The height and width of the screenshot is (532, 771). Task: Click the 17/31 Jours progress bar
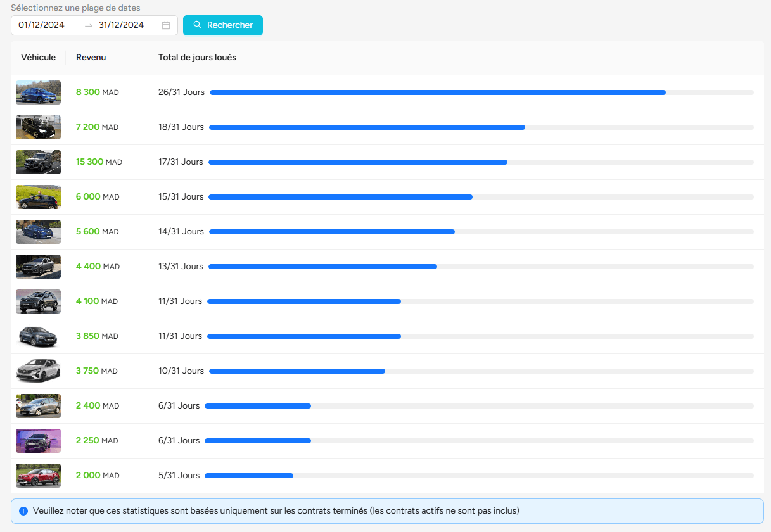[358, 162]
